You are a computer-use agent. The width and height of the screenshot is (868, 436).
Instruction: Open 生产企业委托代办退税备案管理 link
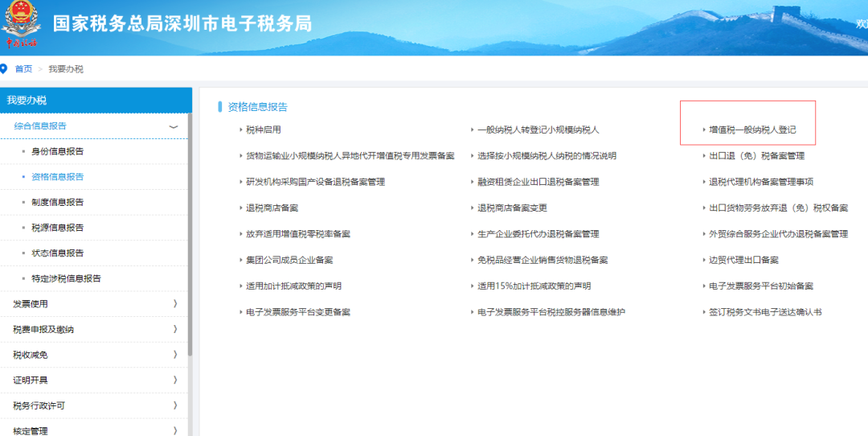538,234
